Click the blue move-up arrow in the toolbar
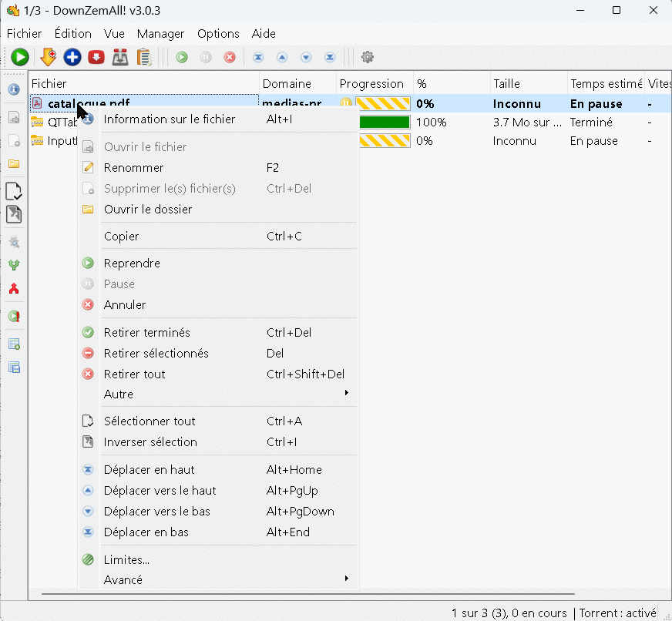 click(x=282, y=57)
